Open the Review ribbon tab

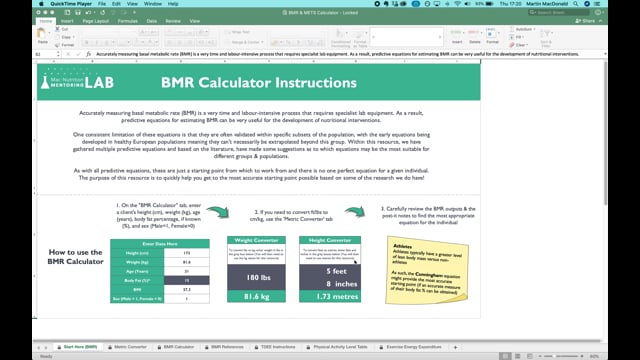(x=173, y=21)
